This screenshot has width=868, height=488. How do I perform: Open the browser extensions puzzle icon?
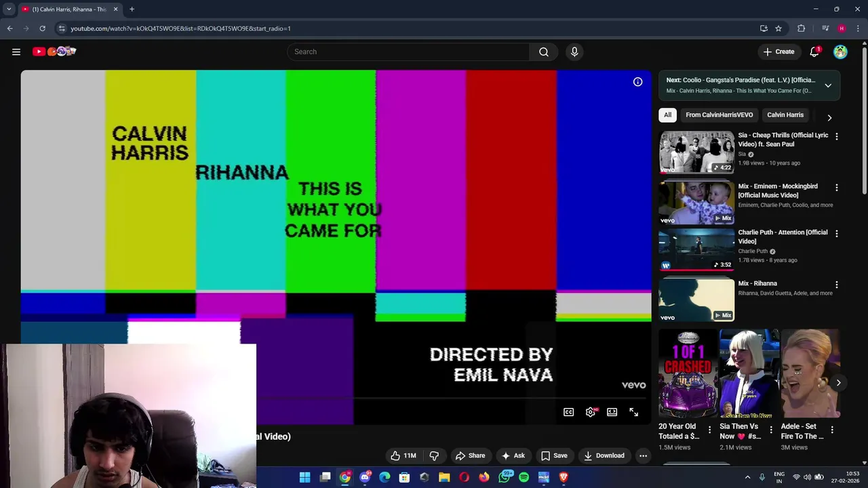(801, 28)
